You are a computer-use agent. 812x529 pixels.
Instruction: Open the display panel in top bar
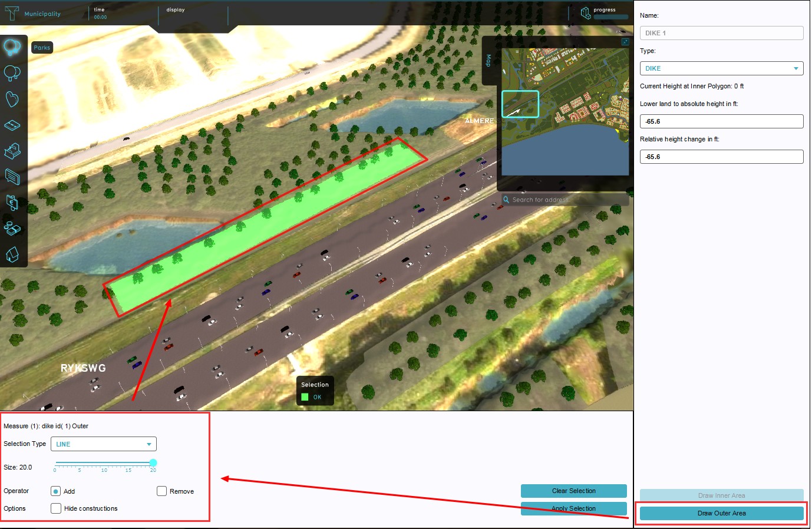point(176,10)
